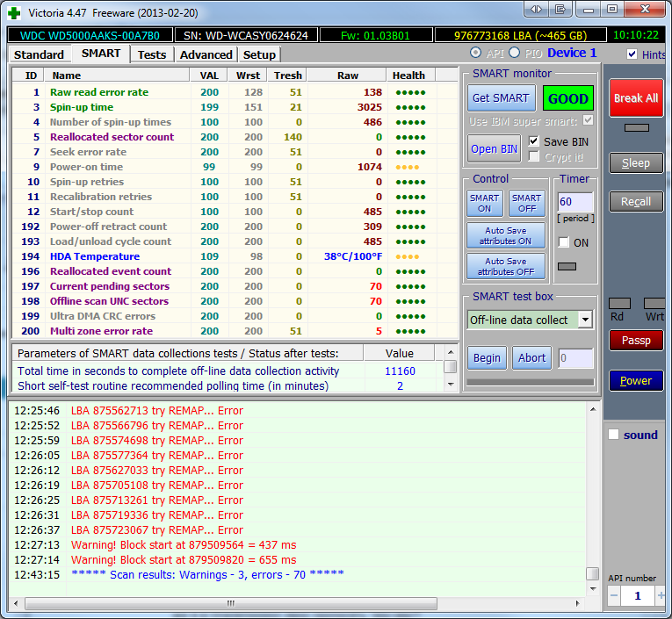Click the Passp button
The image size is (672, 619).
click(x=636, y=341)
